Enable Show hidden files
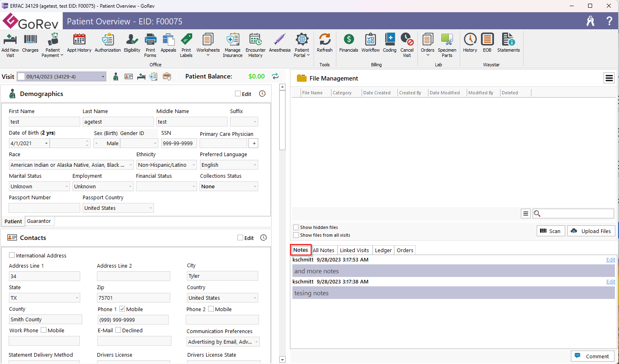The width and height of the screenshot is (619, 364). [x=296, y=227]
